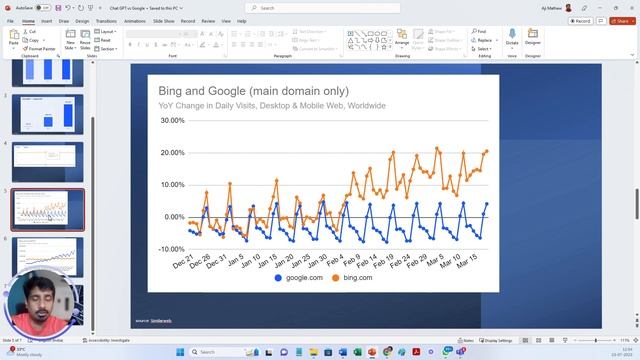This screenshot has height=360, width=640.
Task: Collapse the ribbon with the chevron
Action: click(632, 55)
